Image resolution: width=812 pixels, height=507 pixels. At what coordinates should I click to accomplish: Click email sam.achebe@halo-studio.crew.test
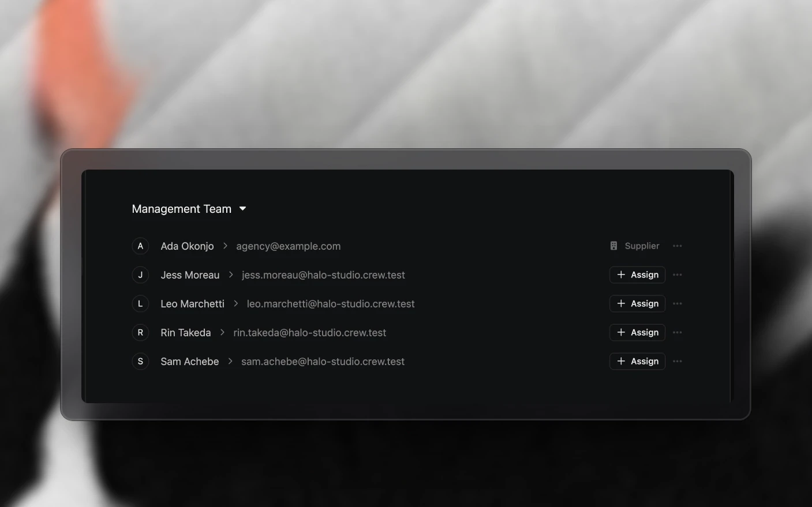point(323,362)
